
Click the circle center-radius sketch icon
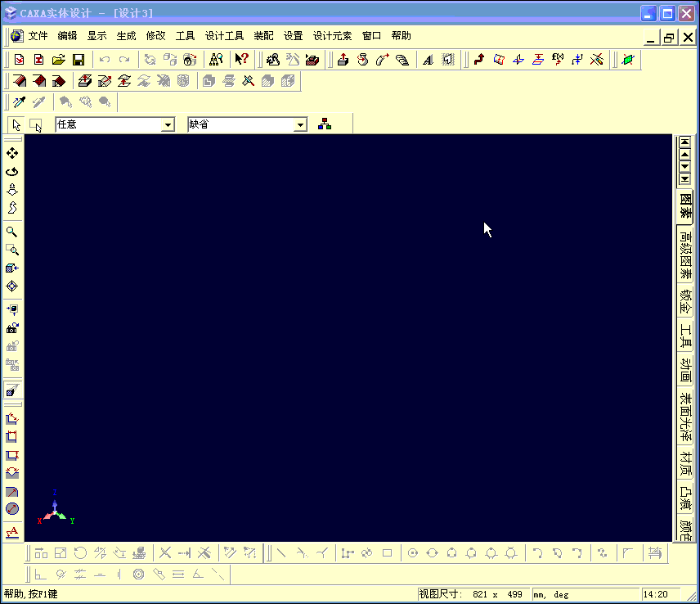click(412, 553)
